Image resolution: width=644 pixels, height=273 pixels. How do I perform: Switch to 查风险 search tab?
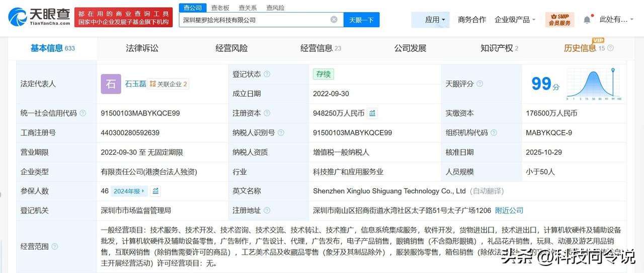tap(275, 8)
